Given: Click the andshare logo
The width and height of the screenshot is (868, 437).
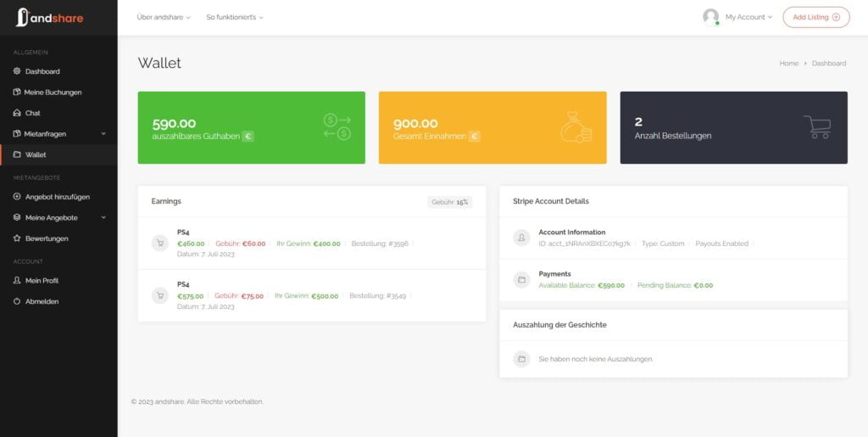Looking at the screenshot, I should point(49,17).
